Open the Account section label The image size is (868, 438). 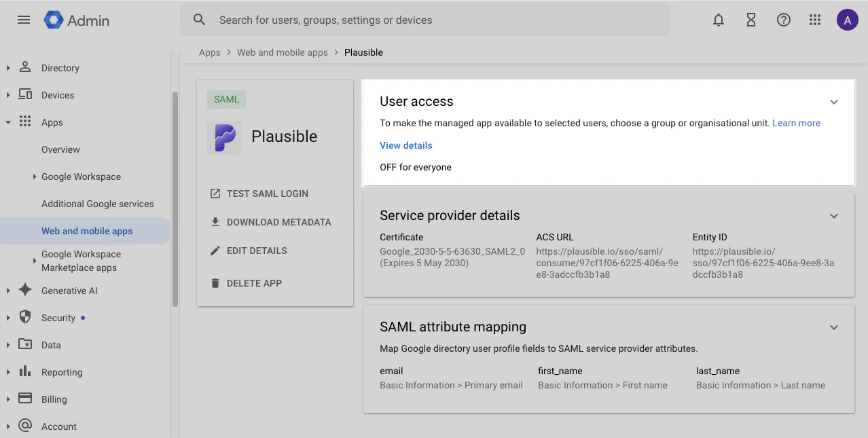click(59, 426)
